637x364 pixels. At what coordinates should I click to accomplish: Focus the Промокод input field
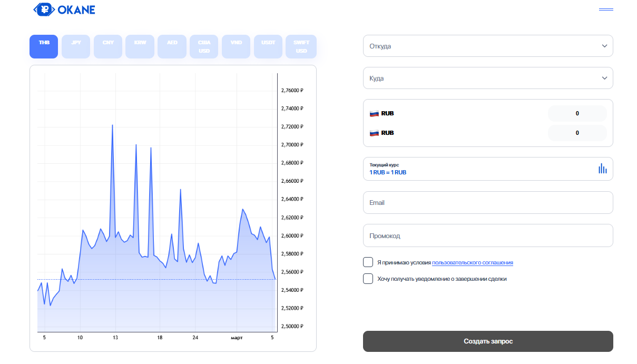[487, 235]
